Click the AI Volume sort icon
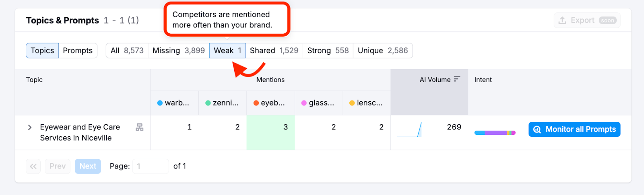The width and height of the screenshot is (644, 195). (x=456, y=79)
